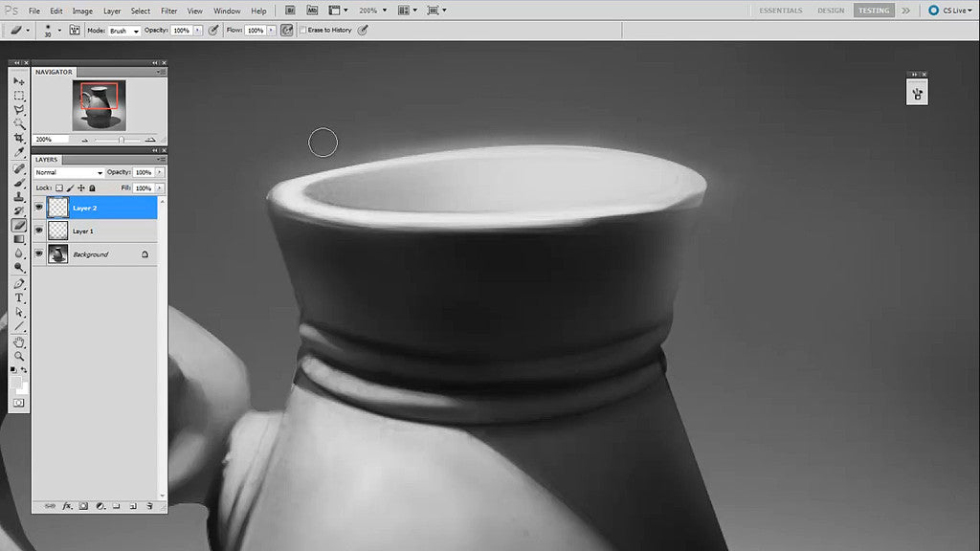Select the Brush tool in toolbox
The height and width of the screenshot is (551, 980).
click(19, 183)
